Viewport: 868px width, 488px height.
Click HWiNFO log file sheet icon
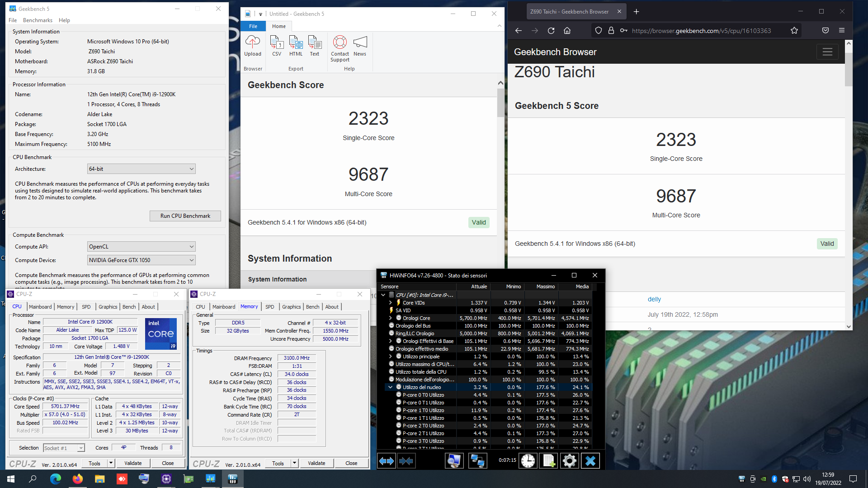click(x=548, y=461)
